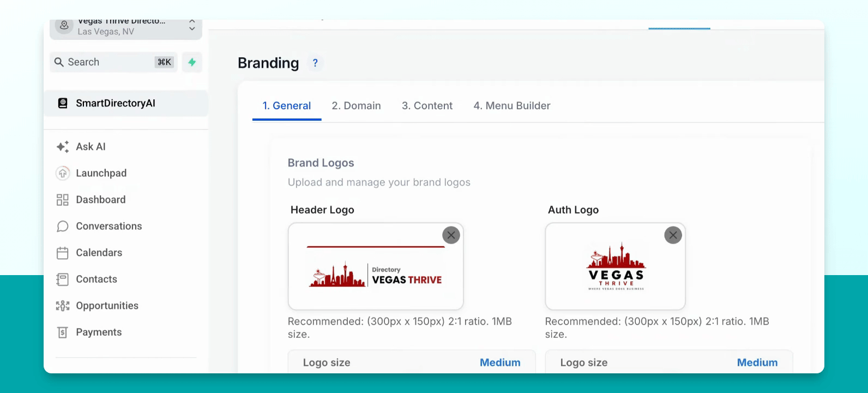Click the Calendars icon

63,253
